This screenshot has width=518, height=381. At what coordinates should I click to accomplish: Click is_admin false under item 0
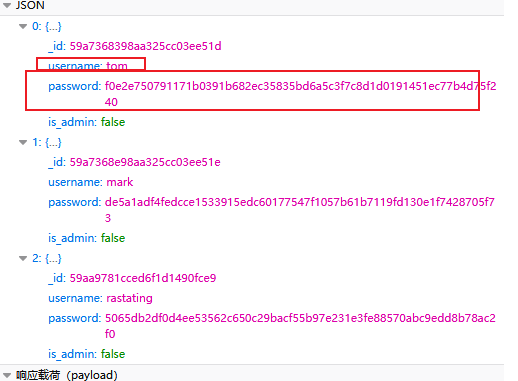87,122
